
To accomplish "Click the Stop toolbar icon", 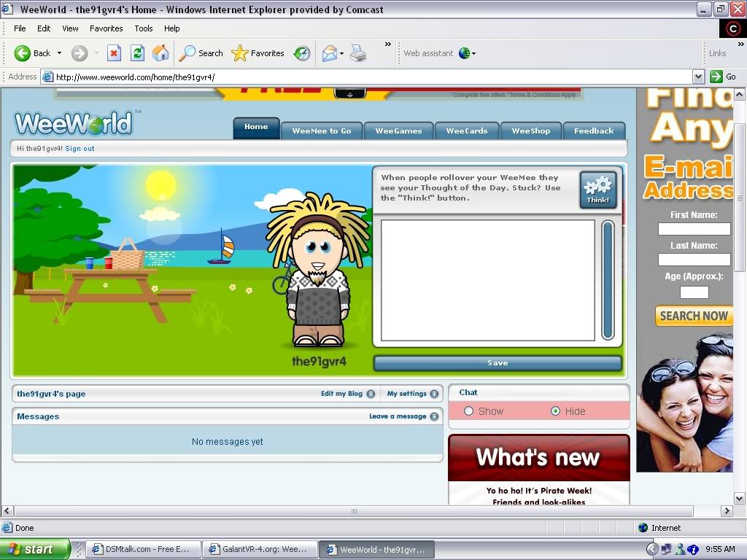I will coord(114,53).
